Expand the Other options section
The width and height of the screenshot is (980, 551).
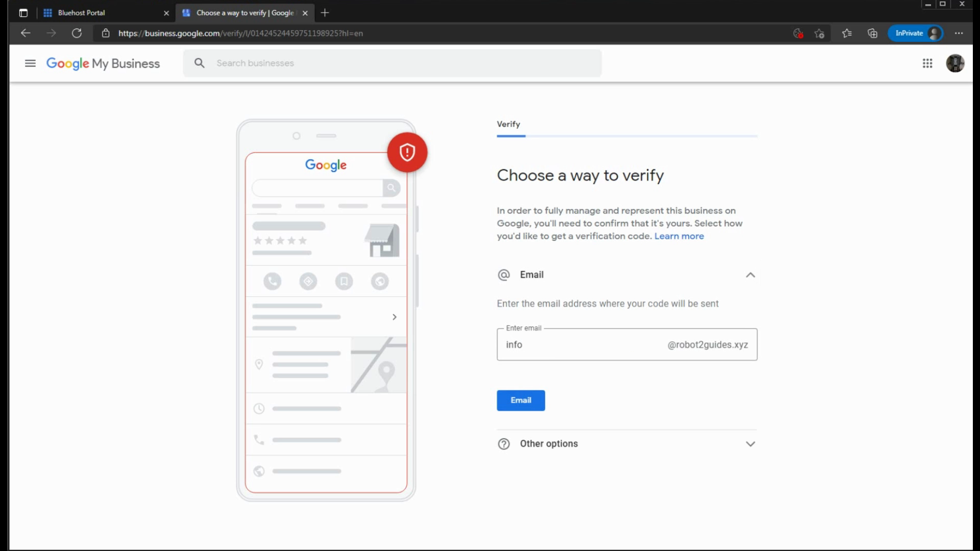750,444
